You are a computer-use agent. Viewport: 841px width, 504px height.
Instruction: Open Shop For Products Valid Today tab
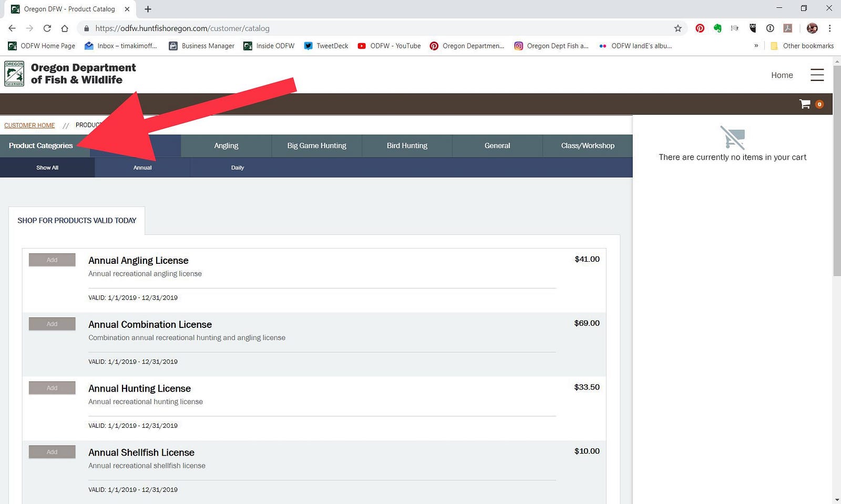(77, 221)
